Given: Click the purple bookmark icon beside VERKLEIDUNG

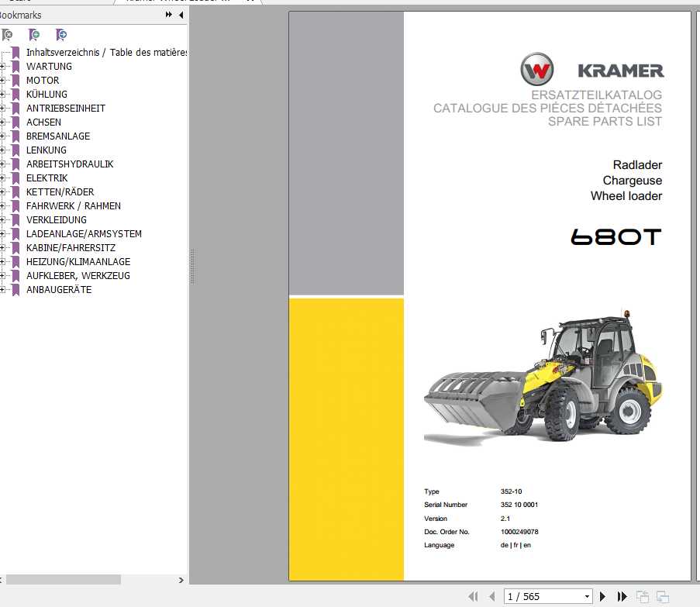Looking at the screenshot, I should [16, 220].
